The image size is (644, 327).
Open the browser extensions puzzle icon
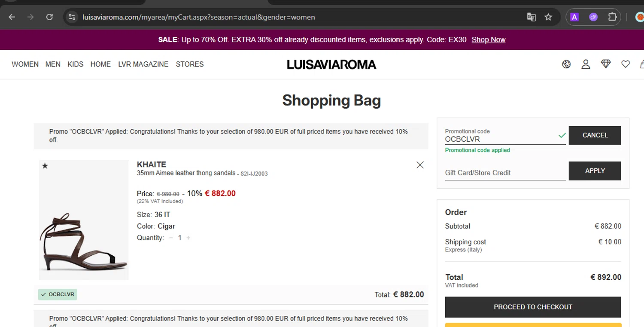pos(612,17)
